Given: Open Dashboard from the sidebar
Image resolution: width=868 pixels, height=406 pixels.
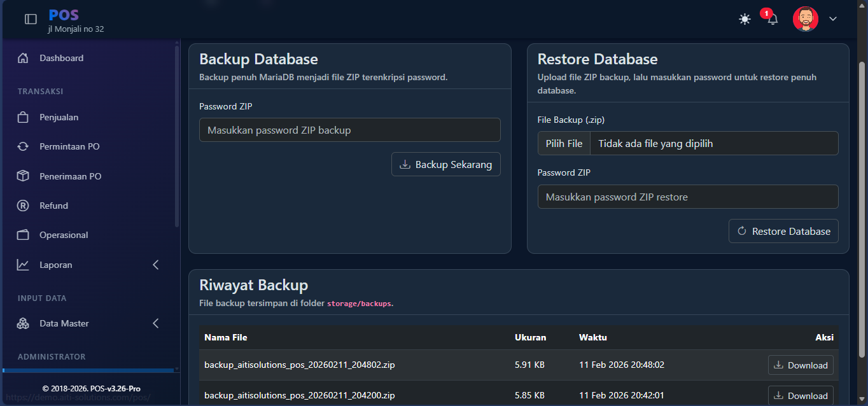Looking at the screenshot, I should click(x=61, y=58).
